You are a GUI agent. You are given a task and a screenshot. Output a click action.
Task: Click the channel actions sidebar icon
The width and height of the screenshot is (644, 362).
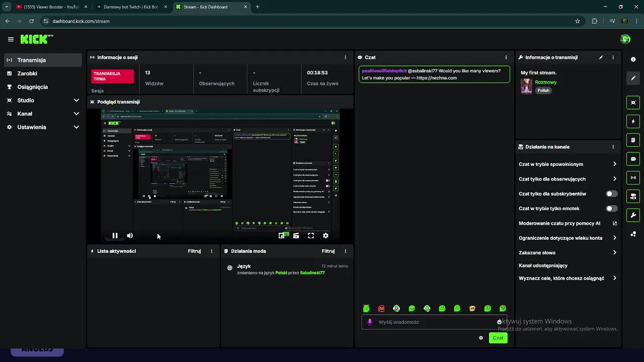(x=633, y=196)
